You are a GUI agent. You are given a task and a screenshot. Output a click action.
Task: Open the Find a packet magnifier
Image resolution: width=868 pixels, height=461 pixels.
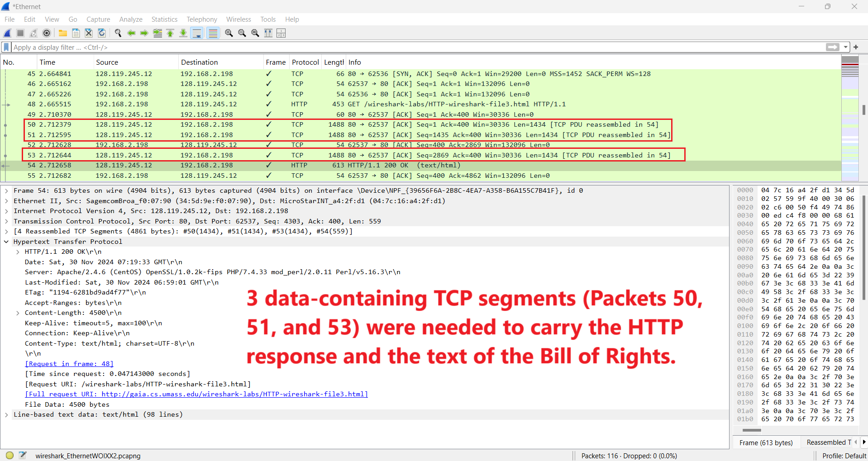118,33
